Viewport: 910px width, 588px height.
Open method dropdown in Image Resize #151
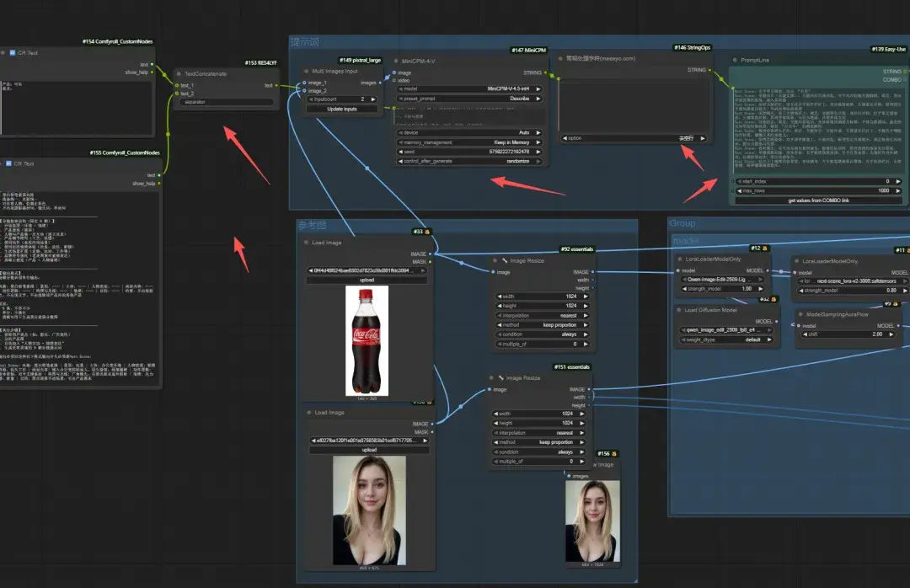click(538, 442)
